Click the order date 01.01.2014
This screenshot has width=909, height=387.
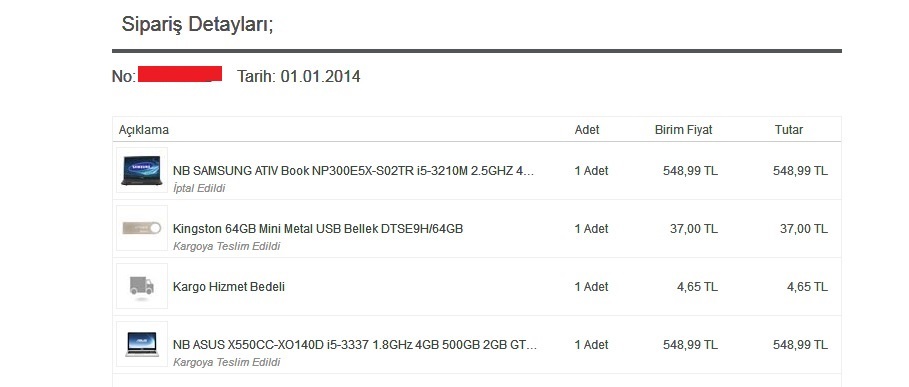(320, 76)
